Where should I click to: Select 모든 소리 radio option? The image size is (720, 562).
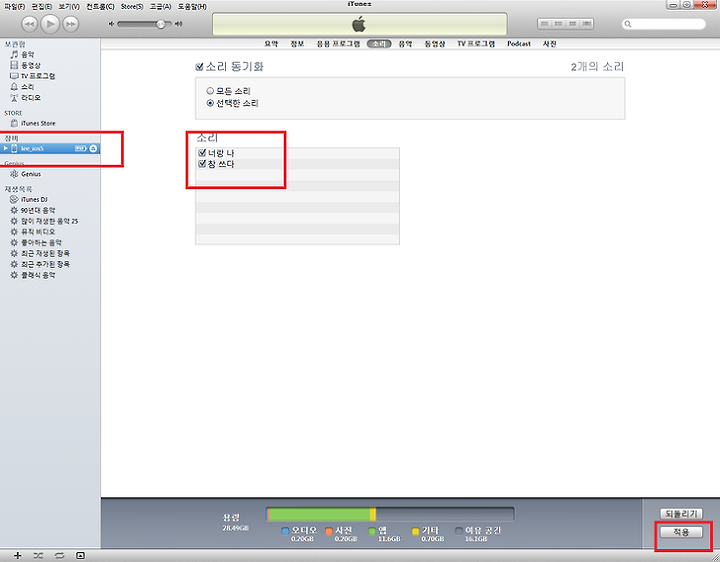210,91
